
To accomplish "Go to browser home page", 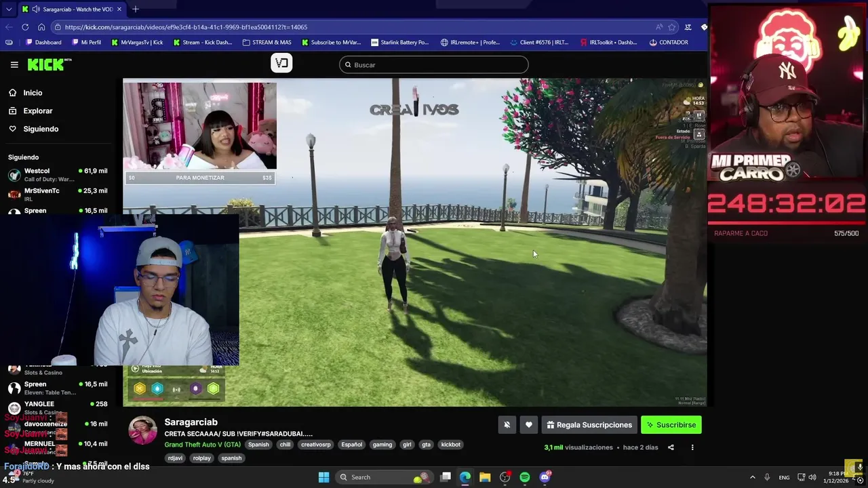I will point(41,27).
